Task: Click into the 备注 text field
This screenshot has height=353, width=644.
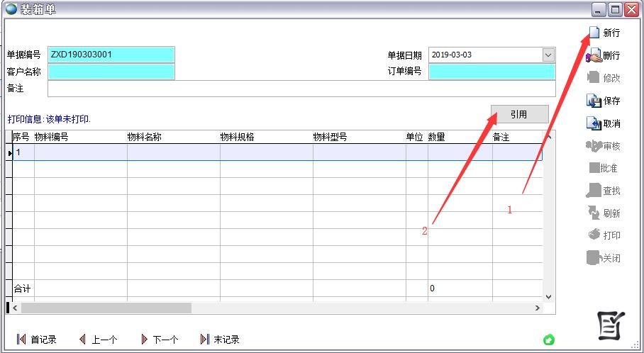Action: click(x=301, y=88)
